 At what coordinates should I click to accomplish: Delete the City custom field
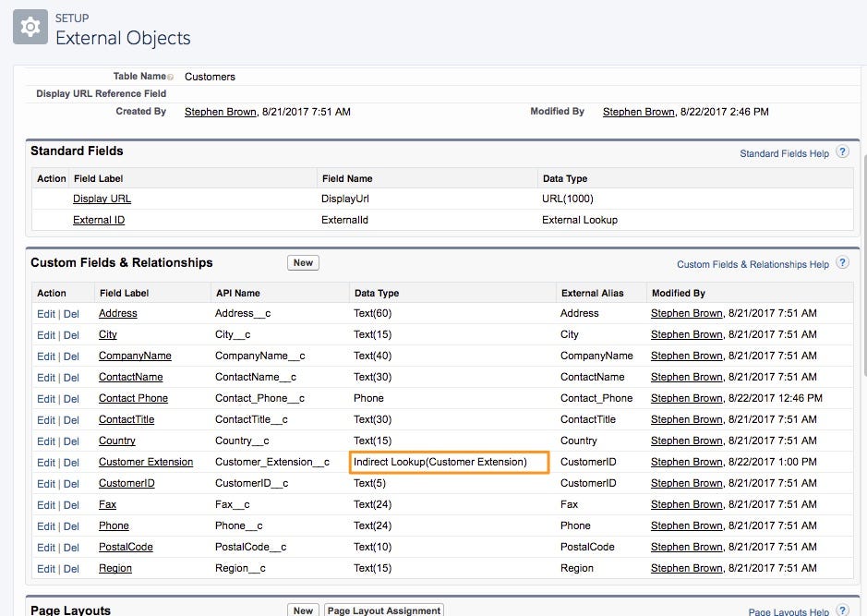[71, 335]
